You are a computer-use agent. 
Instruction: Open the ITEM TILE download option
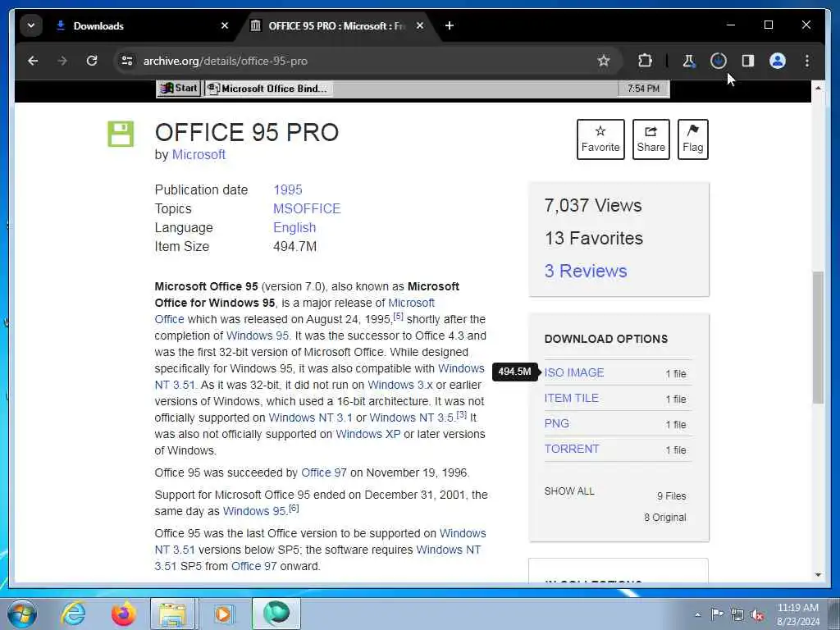pos(571,398)
